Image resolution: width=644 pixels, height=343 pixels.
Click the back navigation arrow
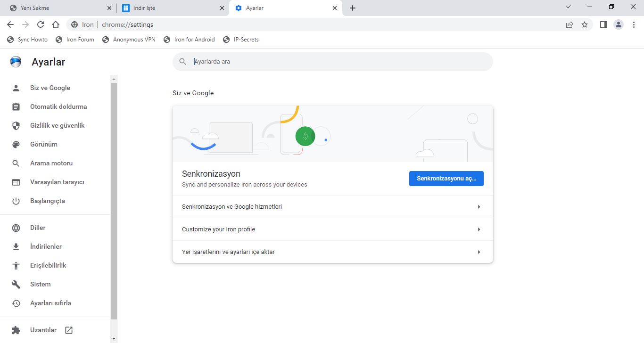pos(10,24)
